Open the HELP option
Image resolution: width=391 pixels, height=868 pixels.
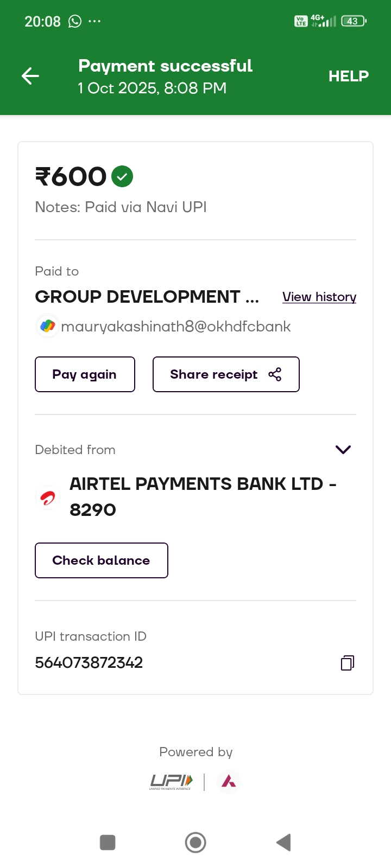[348, 76]
